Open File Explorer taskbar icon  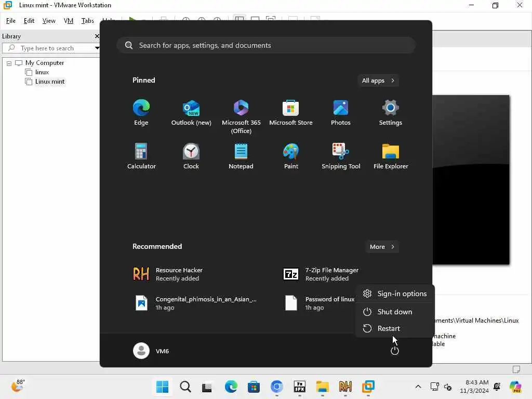click(x=322, y=387)
